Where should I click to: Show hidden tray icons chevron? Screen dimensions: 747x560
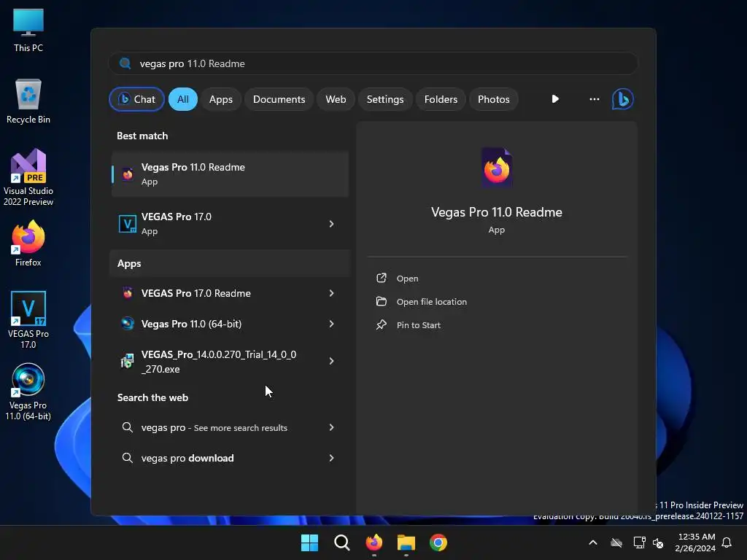pos(593,542)
